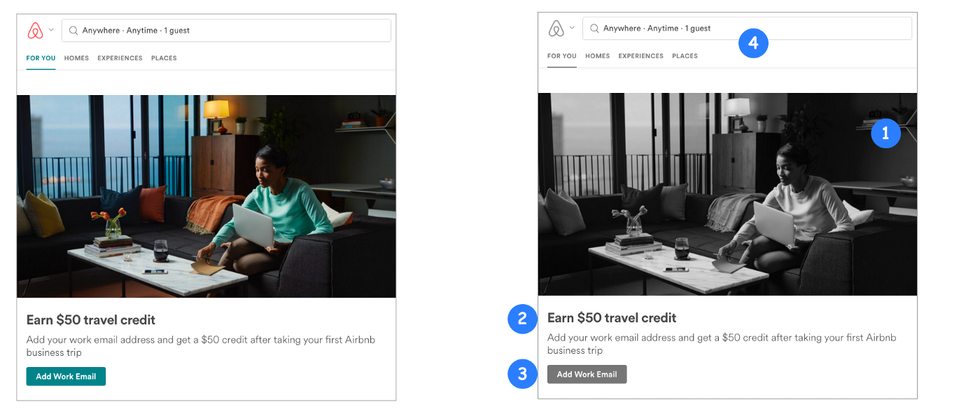Expand the chevron next to the red logo
The width and height of the screenshot is (980, 416).
pos(51,30)
